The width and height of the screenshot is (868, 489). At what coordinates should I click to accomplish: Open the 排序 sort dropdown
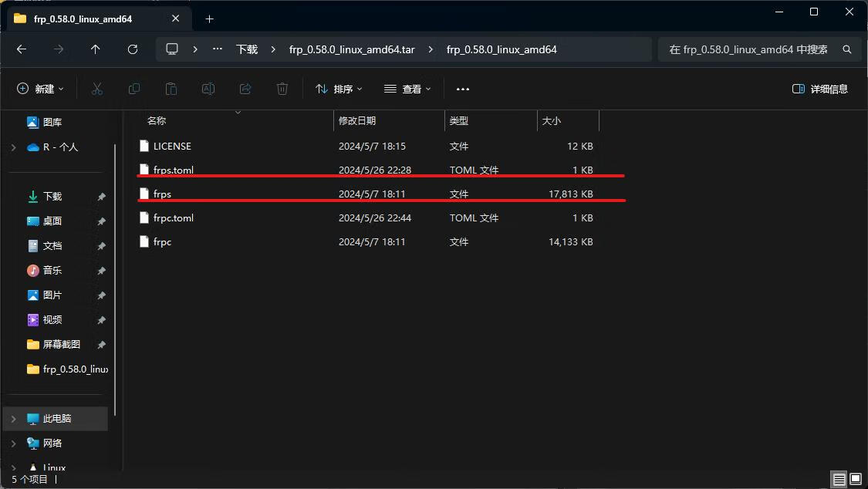[339, 89]
